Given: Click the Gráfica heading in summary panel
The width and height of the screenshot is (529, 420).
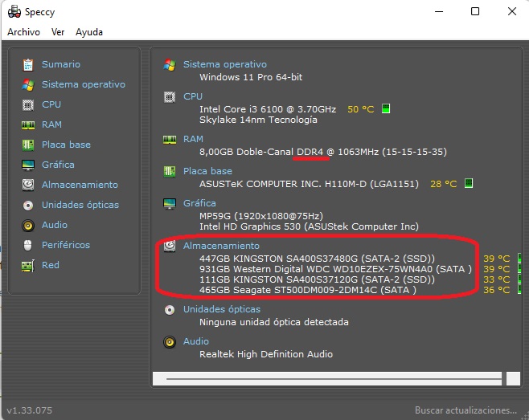Looking at the screenshot, I should coord(199,203).
